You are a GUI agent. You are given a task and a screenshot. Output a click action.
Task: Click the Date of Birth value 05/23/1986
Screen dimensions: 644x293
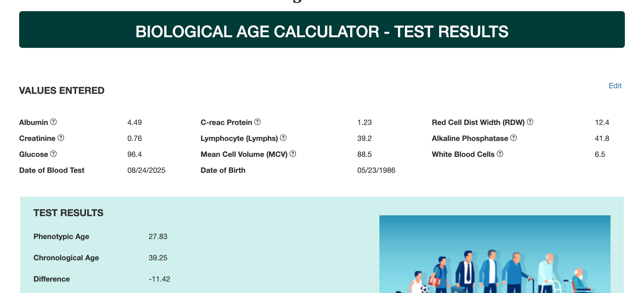pyautogui.click(x=376, y=170)
